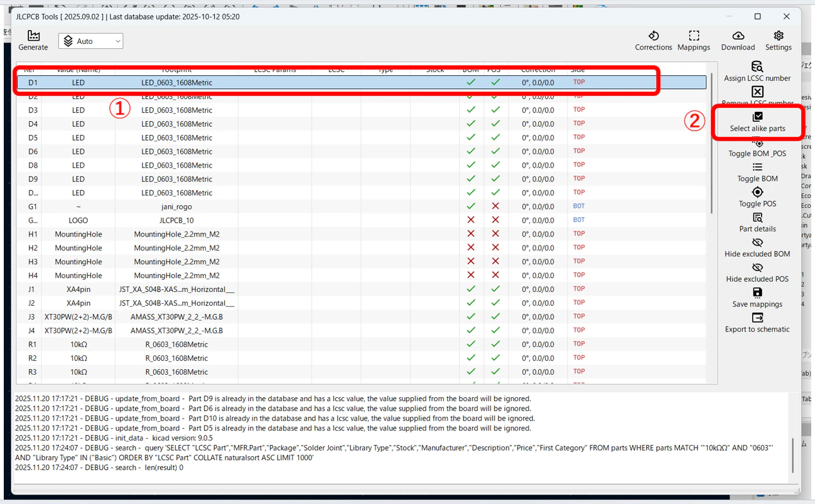Click the BOT side cell for G1
This screenshot has height=504, width=815.
pos(578,206)
